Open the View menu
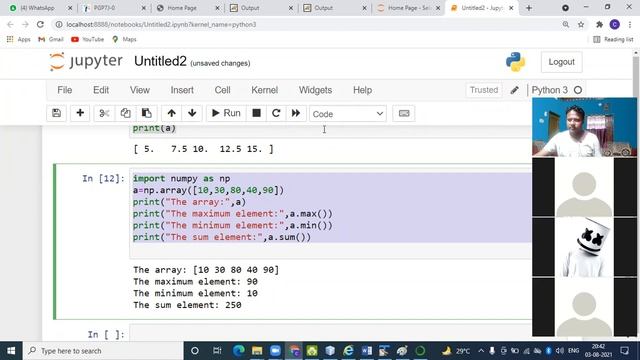This screenshot has height=360, width=640. point(140,90)
